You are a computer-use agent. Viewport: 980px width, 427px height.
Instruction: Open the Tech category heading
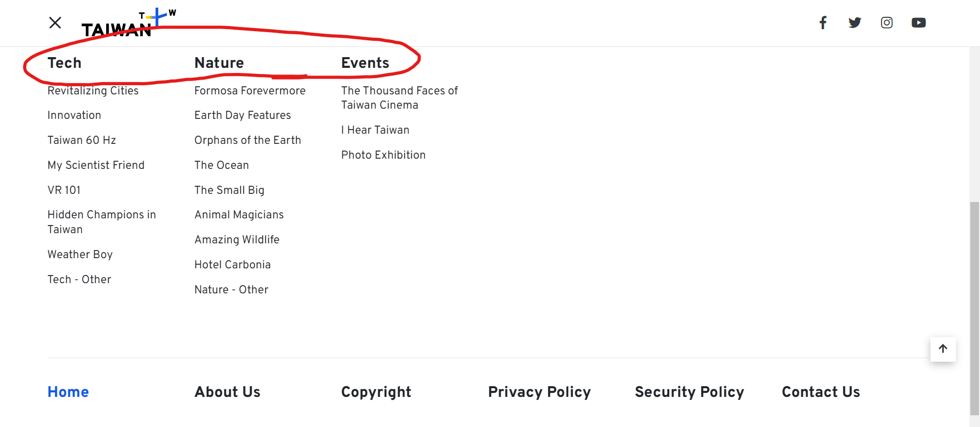pos(64,63)
